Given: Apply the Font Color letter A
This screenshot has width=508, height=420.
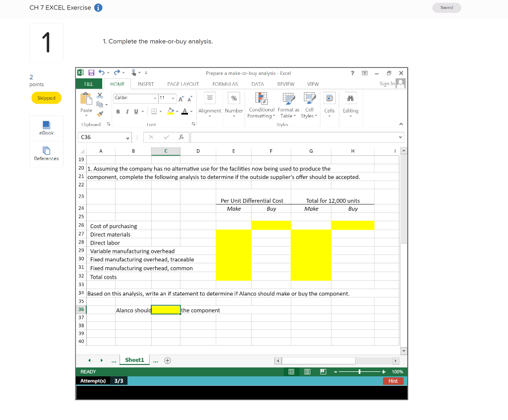Looking at the screenshot, I should pyautogui.click(x=185, y=112).
